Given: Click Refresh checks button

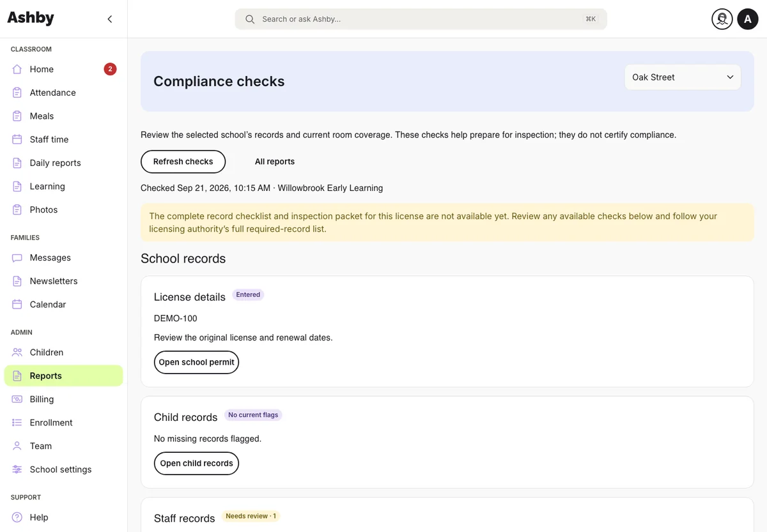Looking at the screenshot, I should (183, 162).
